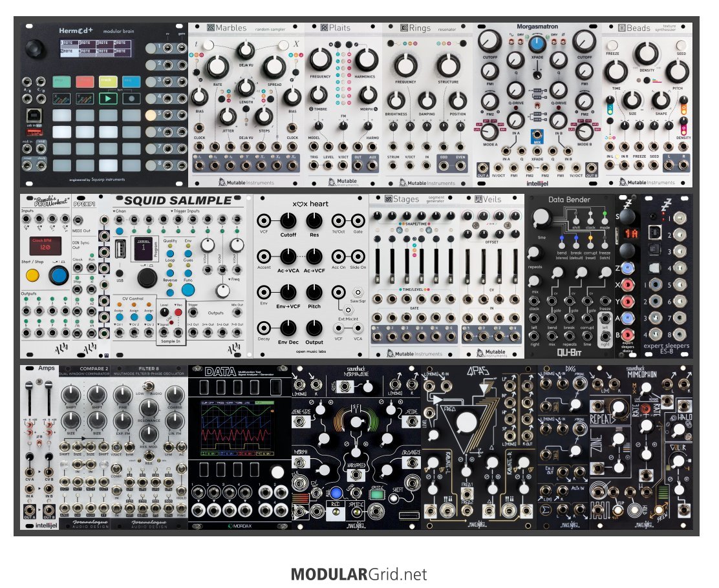The height and width of the screenshot is (588, 719).
Task: Click the TIMBRE knob on Plaits
Action: (319, 95)
